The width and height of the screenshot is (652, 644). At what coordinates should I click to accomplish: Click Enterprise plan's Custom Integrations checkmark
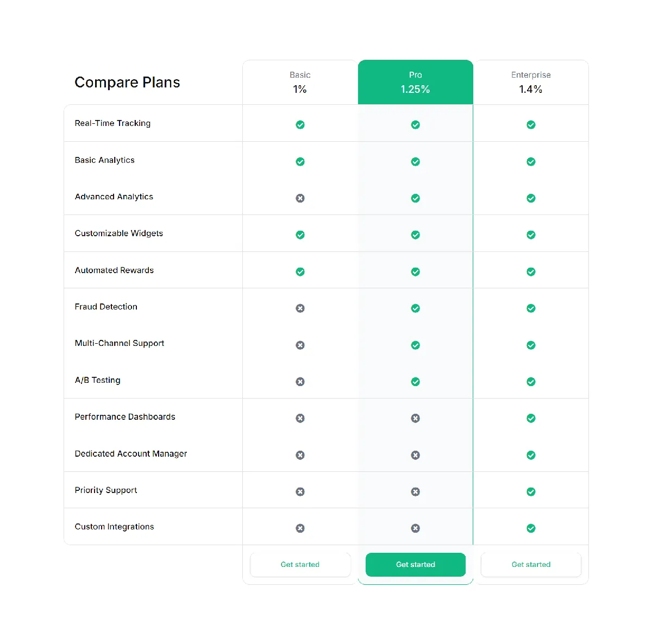point(531,528)
